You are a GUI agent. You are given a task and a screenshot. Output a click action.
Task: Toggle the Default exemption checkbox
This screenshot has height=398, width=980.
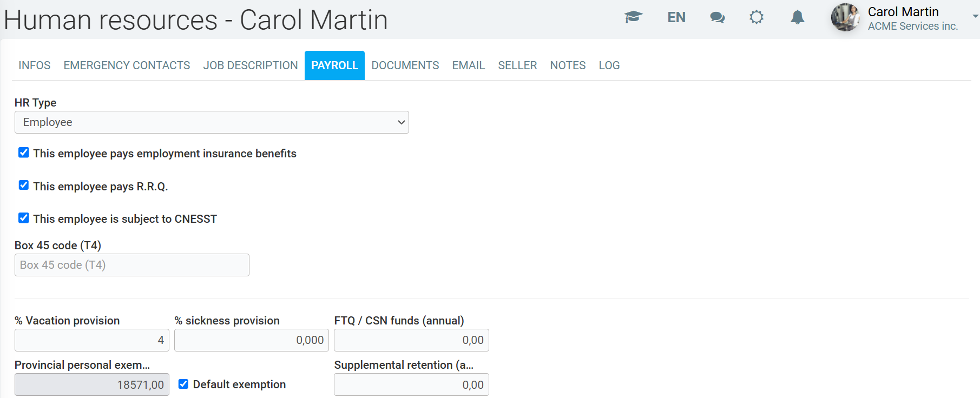[x=183, y=384]
